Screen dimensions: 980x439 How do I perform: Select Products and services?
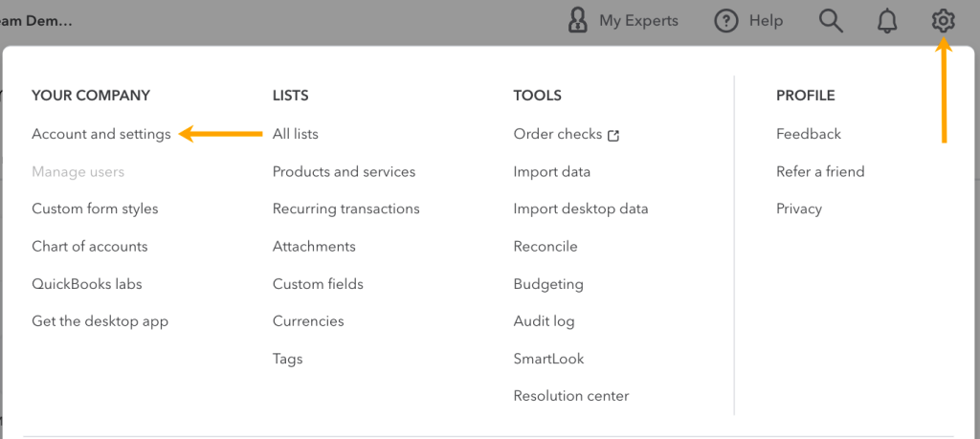coord(344,171)
